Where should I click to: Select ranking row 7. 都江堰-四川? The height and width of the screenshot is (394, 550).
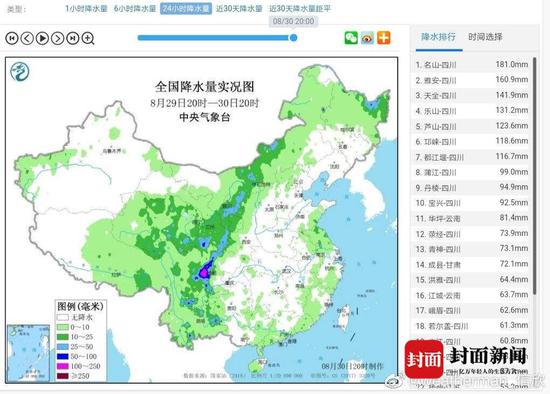point(471,157)
